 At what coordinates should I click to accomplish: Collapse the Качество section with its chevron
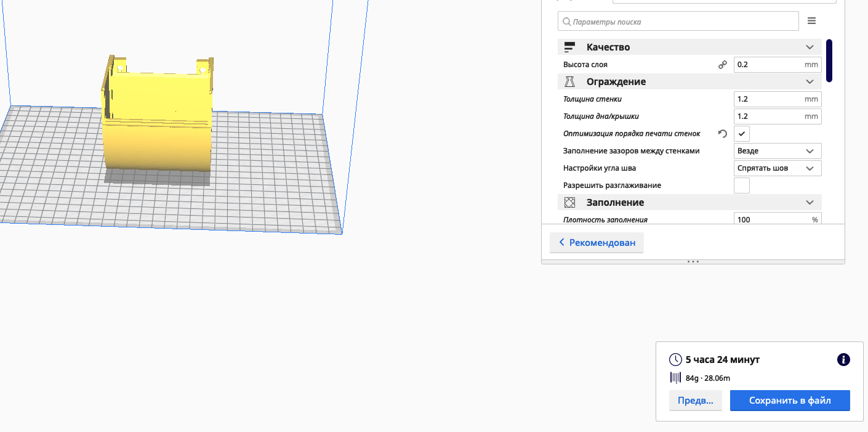click(810, 47)
